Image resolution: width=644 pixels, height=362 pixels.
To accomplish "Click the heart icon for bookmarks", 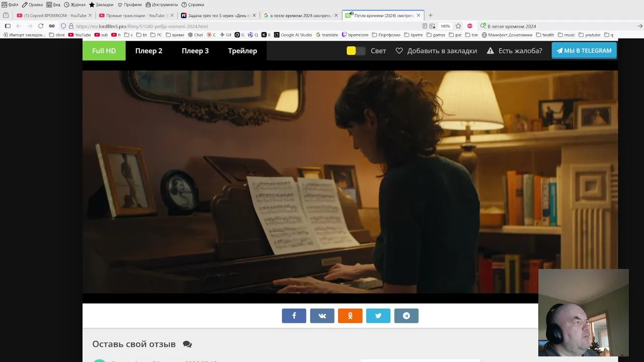I will click(399, 51).
